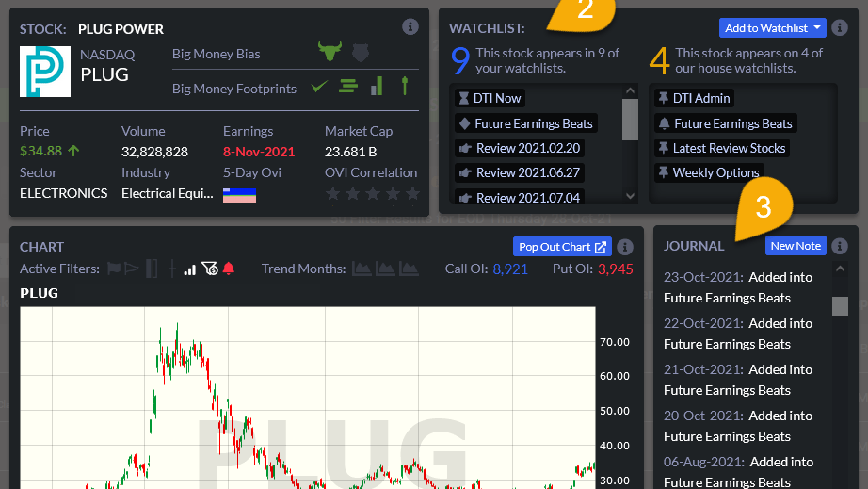Open the Review 2021.02.20 watchlist
This screenshot has height=489, width=868.
(x=520, y=148)
